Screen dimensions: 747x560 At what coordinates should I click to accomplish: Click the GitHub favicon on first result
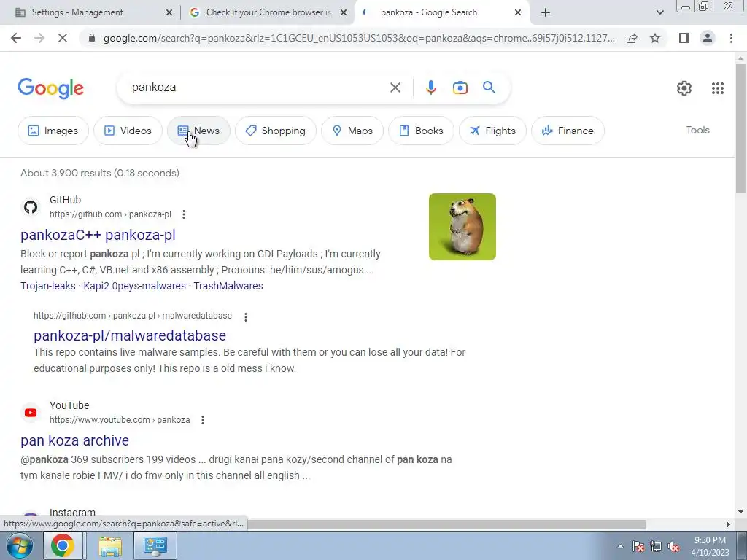pos(31,207)
